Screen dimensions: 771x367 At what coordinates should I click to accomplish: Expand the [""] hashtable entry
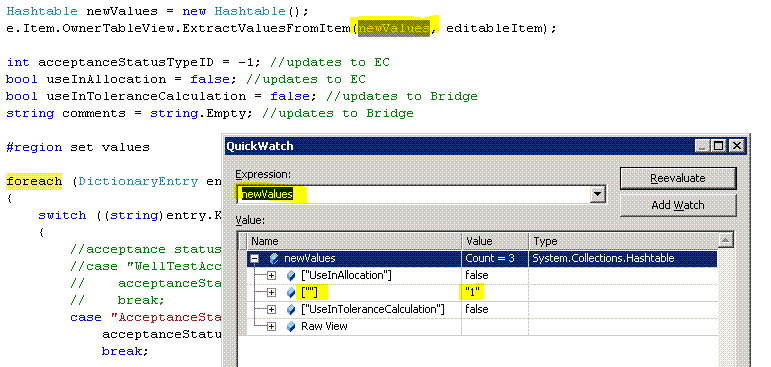(271, 293)
